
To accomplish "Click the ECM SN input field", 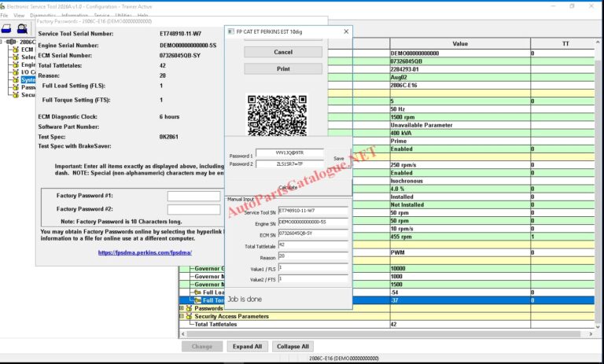I will (313, 233).
